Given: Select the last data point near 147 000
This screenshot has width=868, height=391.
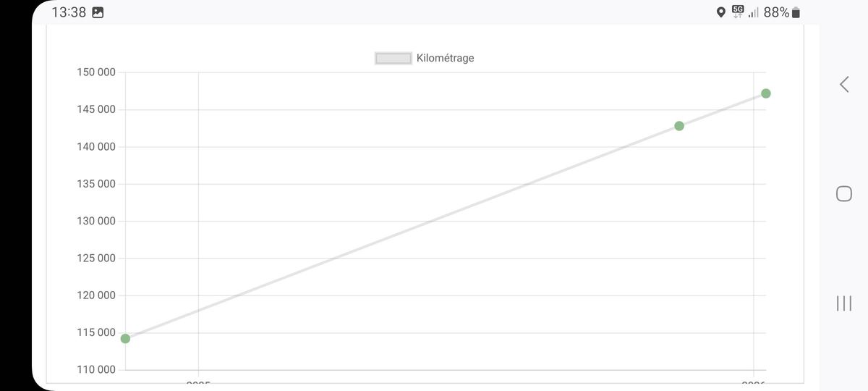Looking at the screenshot, I should (x=766, y=93).
